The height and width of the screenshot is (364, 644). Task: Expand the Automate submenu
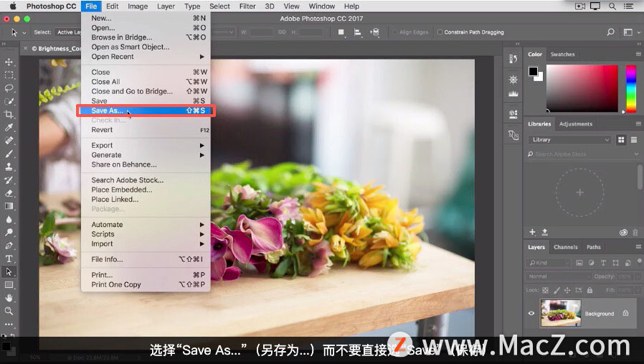coord(146,225)
